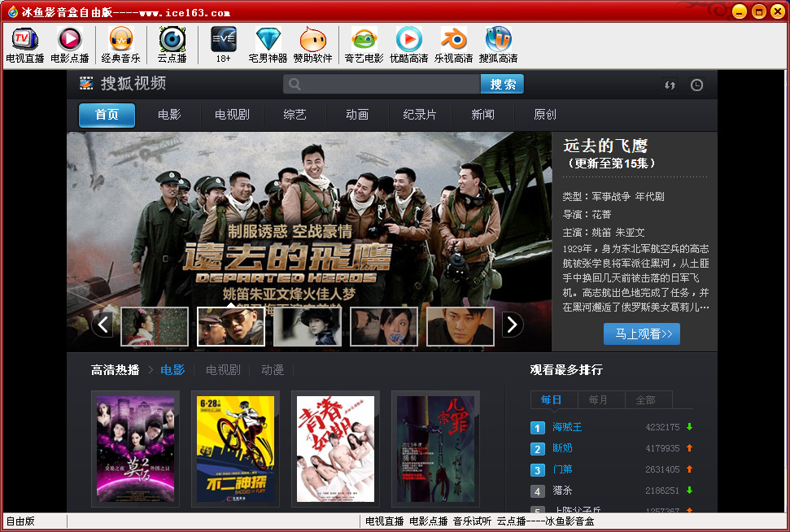Image resolution: width=790 pixels, height=532 pixels.
Task: Open the 纪录片 documentary tab
Action: click(x=420, y=115)
